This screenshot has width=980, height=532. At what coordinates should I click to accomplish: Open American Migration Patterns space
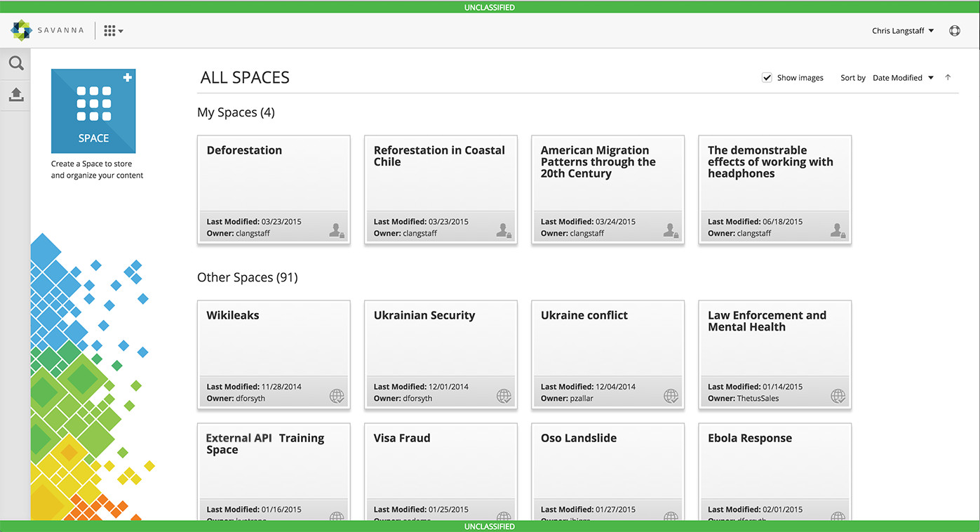tap(608, 189)
